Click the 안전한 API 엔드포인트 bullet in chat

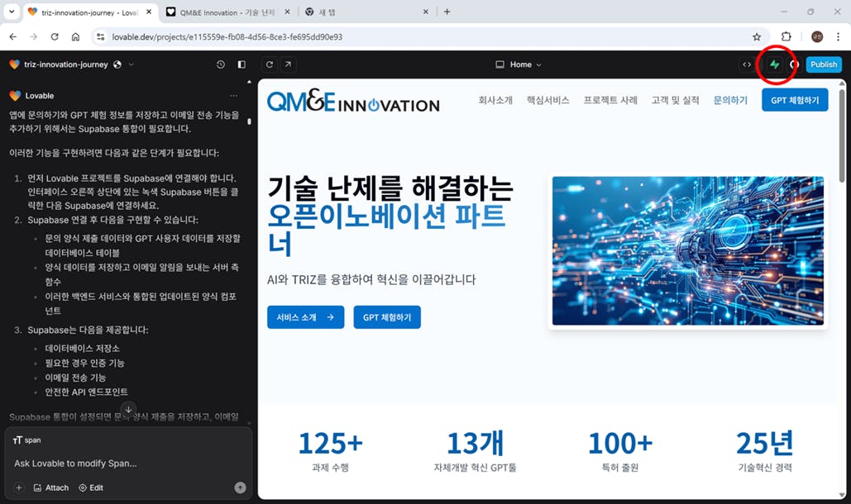point(86,392)
